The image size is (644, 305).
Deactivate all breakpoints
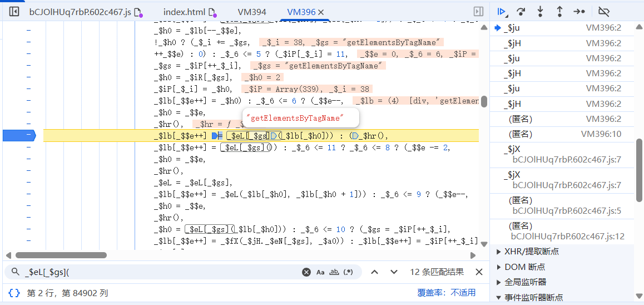603,11
